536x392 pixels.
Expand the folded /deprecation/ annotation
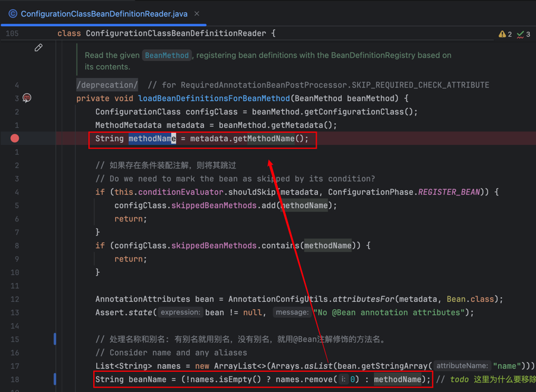(107, 85)
